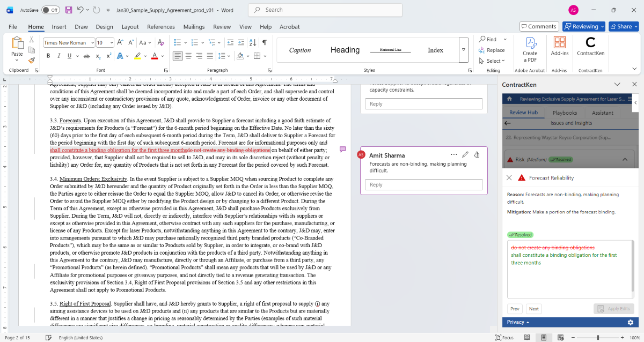Apply highlight color to selected text
Image resolution: width=644 pixels, height=342 pixels.
138,56
